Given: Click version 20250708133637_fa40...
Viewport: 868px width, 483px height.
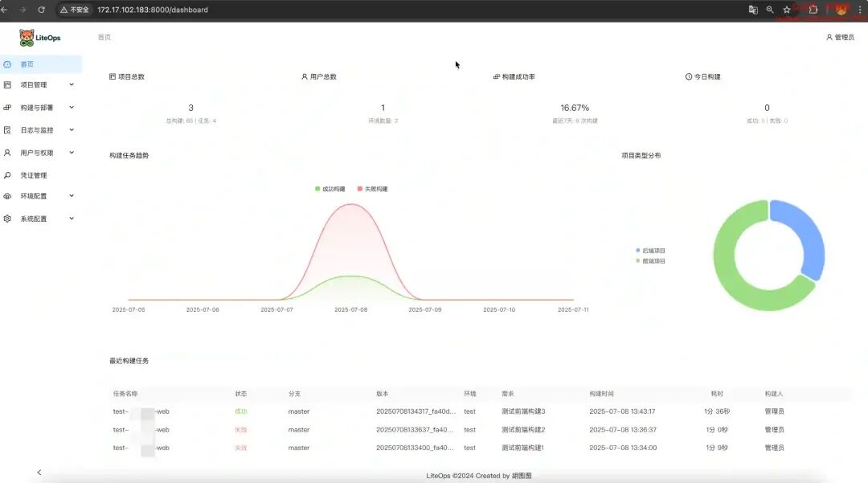Looking at the screenshot, I should click(415, 430).
